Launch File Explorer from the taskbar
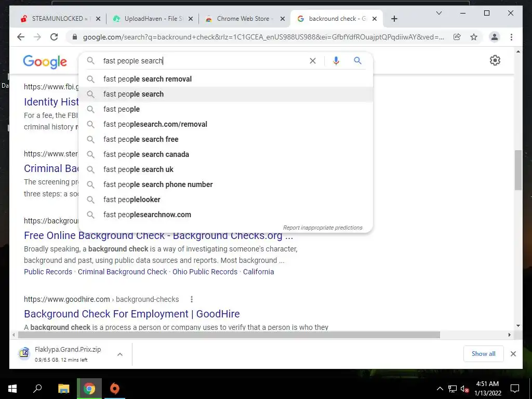The height and width of the screenshot is (399, 532). tap(63, 389)
